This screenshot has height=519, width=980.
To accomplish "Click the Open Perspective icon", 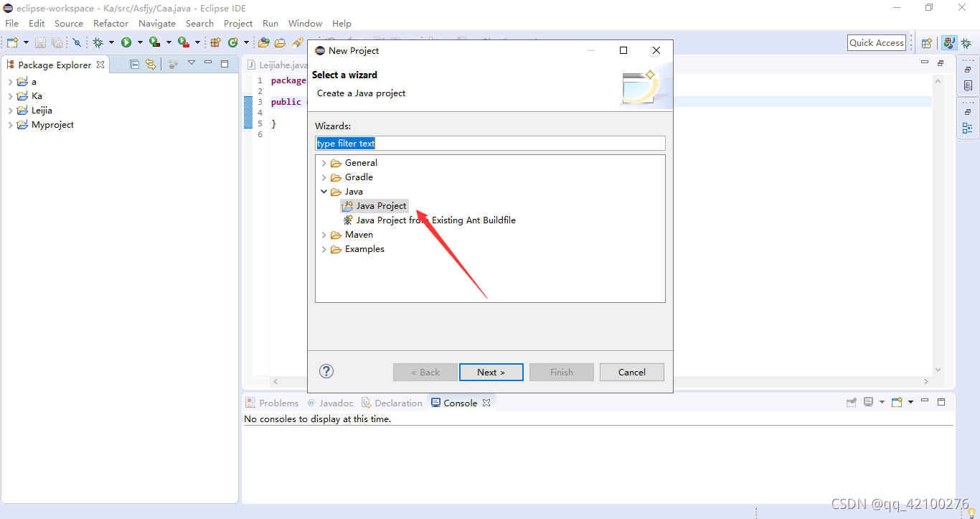I will [926, 43].
